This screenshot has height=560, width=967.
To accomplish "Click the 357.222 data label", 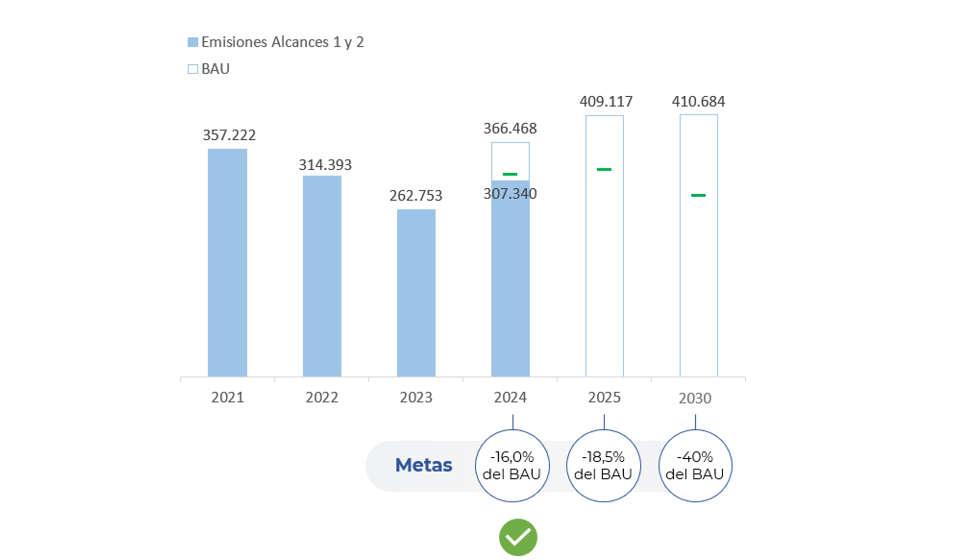I will [x=229, y=135].
